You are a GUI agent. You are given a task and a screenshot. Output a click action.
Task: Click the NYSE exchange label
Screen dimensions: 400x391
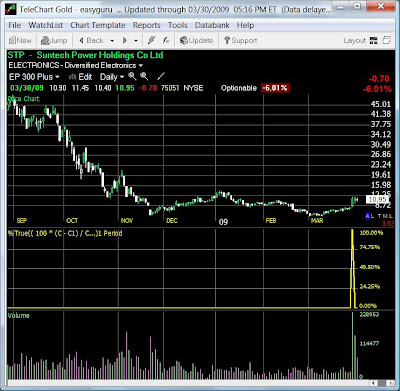coord(193,88)
